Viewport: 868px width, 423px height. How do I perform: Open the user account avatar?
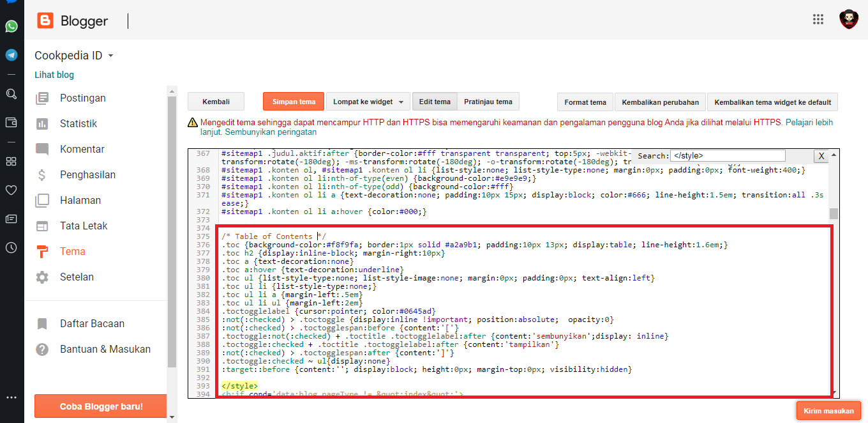click(848, 19)
